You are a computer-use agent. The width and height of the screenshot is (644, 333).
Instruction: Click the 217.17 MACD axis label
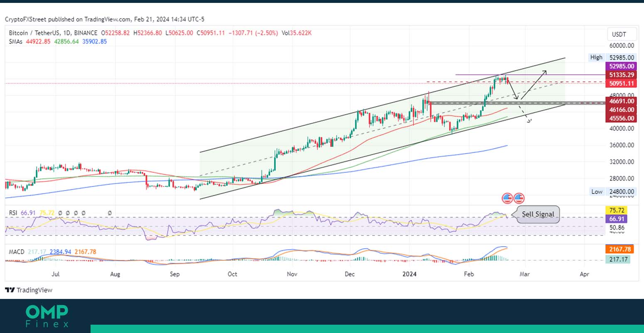618,260
